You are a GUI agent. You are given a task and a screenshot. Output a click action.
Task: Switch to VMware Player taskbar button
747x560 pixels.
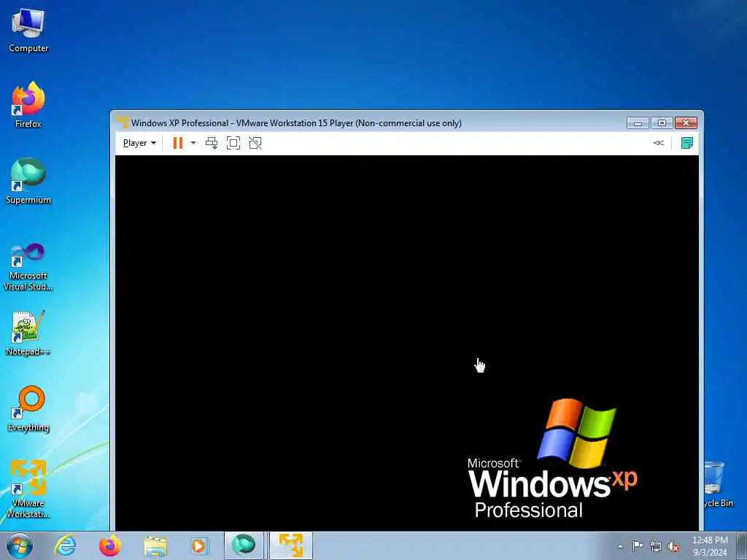point(290,545)
